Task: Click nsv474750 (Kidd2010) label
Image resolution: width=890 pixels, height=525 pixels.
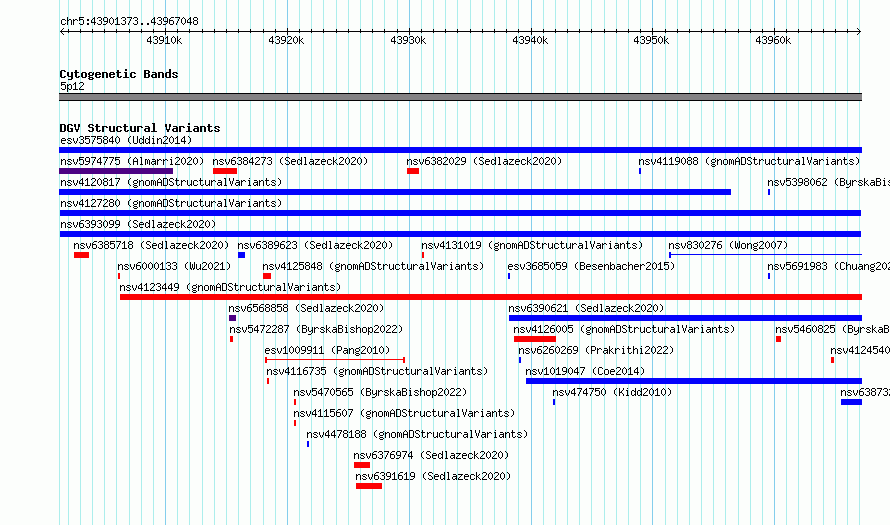Action: tap(612, 392)
